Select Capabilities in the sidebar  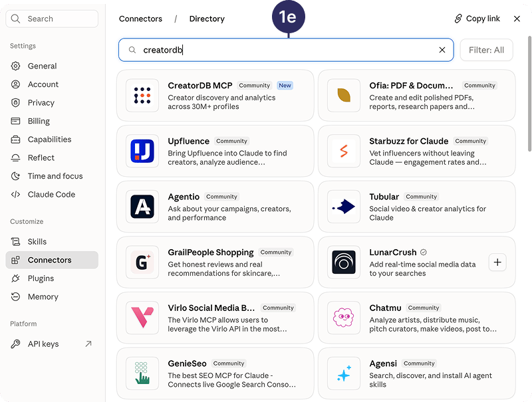[52, 140]
